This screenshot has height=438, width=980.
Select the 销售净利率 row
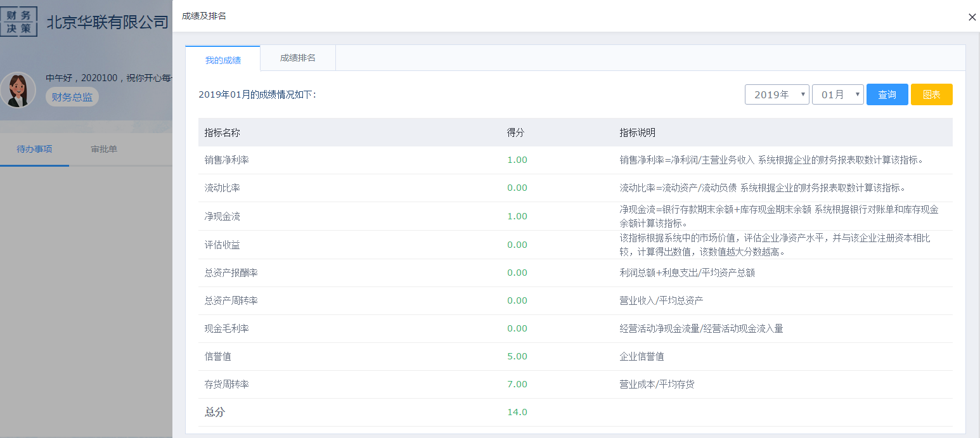tap(227, 160)
